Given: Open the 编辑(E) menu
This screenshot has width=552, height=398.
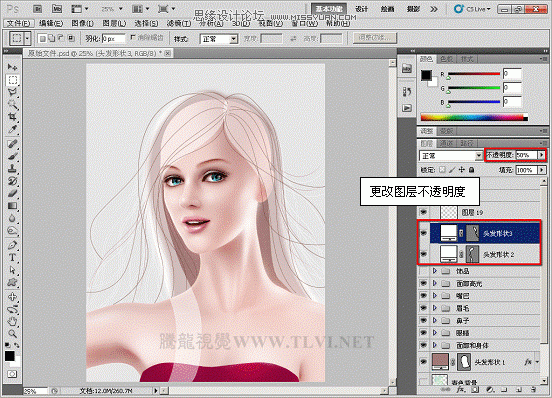Looking at the screenshot, I should coord(51,23).
